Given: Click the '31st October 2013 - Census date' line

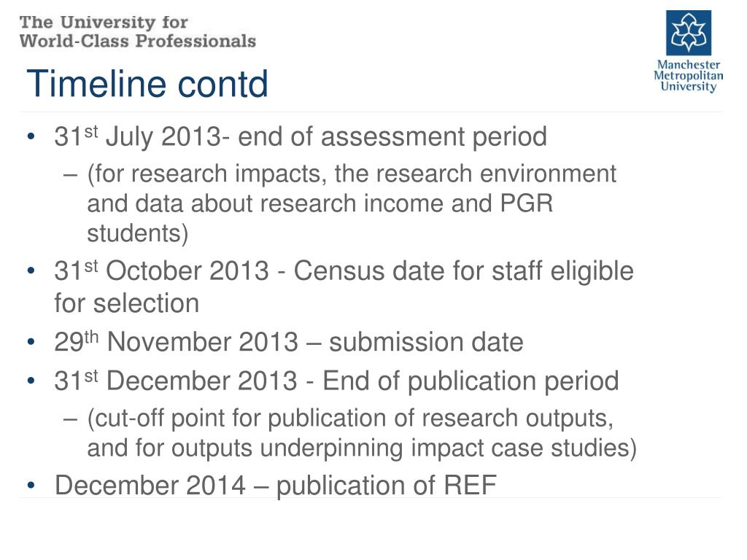Looking at the screenshot, I should point(344,271).
